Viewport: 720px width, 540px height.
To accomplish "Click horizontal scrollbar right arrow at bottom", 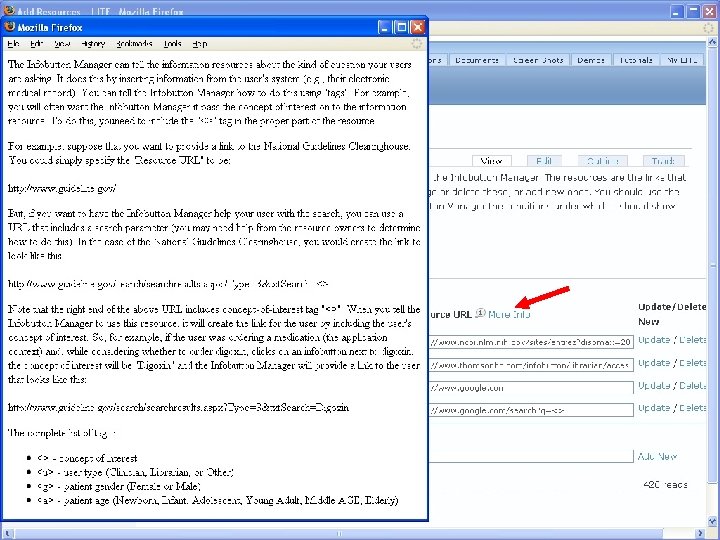I will point(701,533).
